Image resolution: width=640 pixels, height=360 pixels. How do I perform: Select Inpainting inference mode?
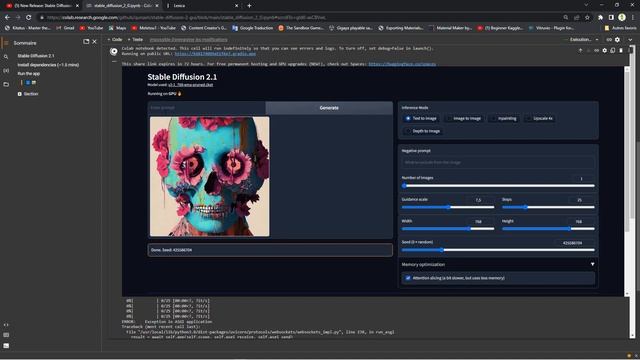coord(504,118)
